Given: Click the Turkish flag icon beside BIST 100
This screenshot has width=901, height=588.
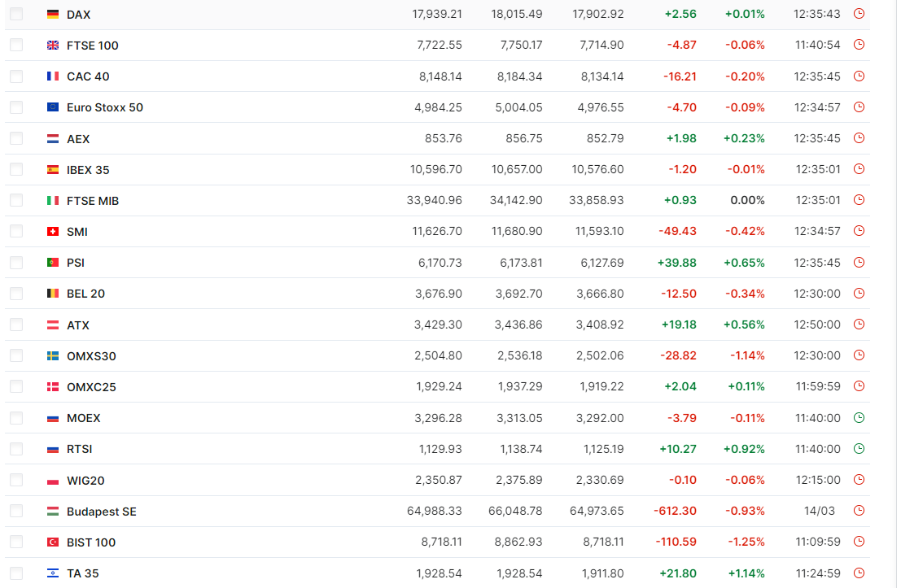Looking at the screenshot, I should [53, 542].
